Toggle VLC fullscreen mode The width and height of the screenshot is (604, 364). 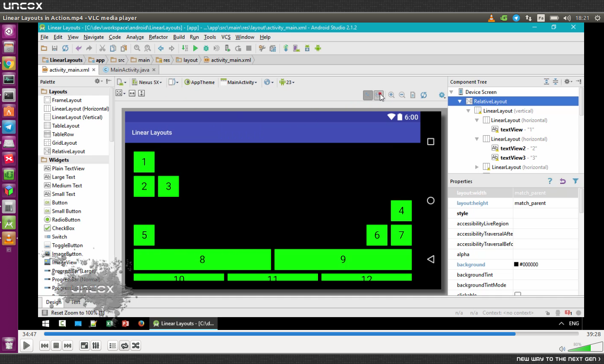[84, 345]
